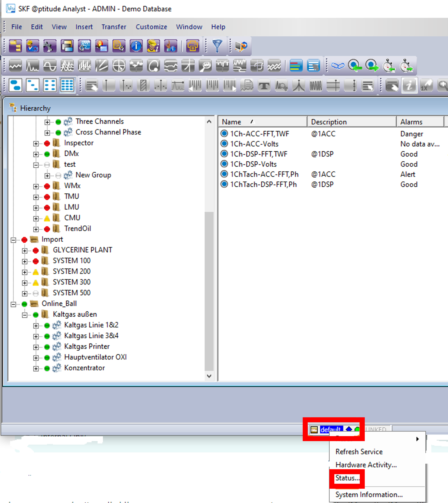This screenshot has height=503, width=448.
Task: Click the IMx icon in the status bar
Action: (314, 430)
